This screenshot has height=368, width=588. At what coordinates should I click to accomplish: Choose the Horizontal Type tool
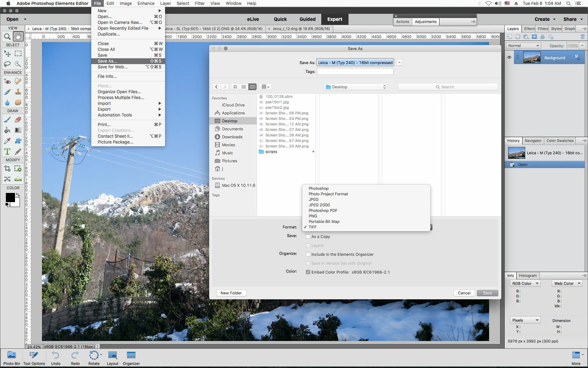coord(7,151)
